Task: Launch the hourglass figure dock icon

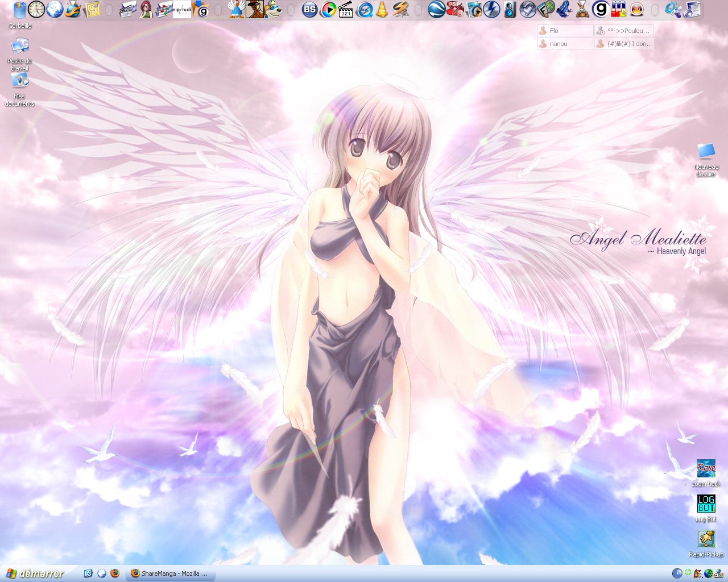Action: click(x=582, y=9)
